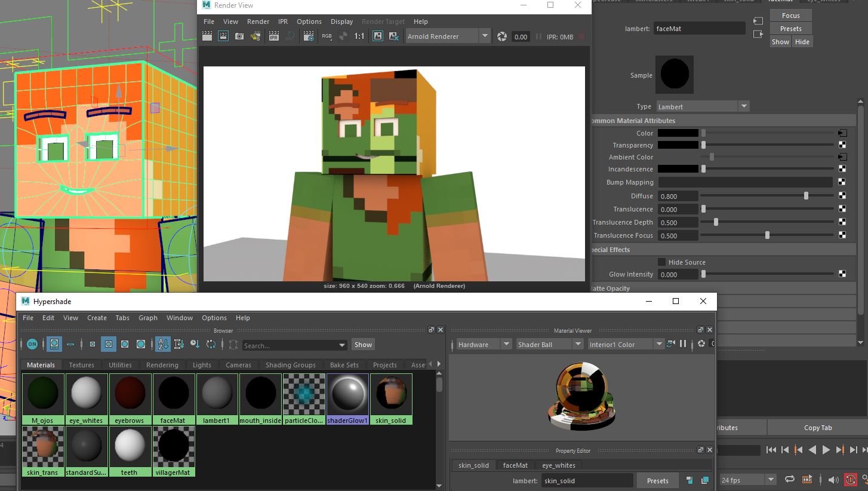
Task: Select smallest swatch size in Hypershade browser
Action: click(93, 344)
